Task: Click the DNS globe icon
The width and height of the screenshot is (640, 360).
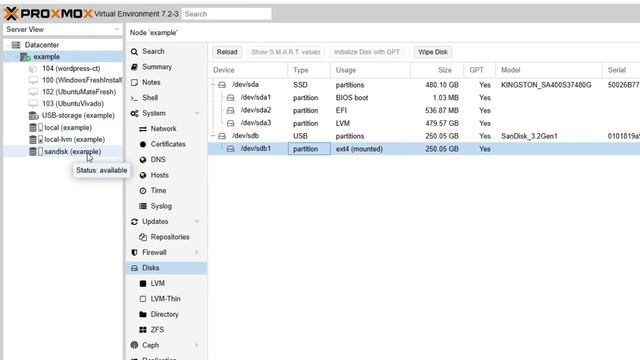Action: pyautogui.click(x=143, y=160)
